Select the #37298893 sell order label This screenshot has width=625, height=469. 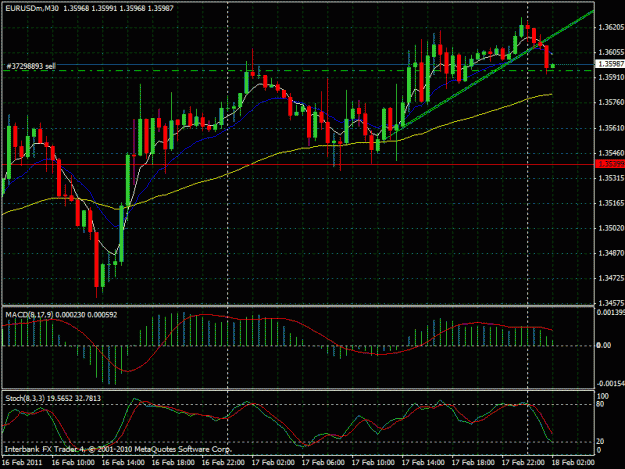(31, 66)
